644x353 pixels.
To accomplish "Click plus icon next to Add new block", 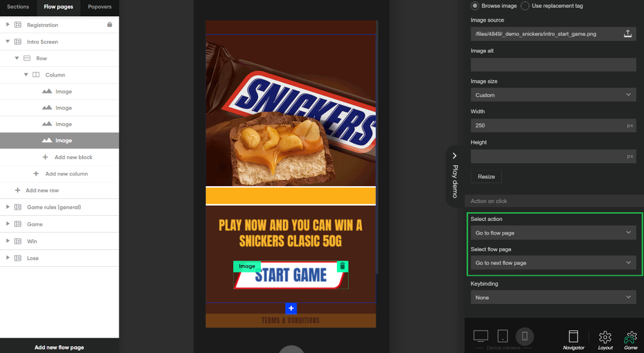I will (45, 157).
